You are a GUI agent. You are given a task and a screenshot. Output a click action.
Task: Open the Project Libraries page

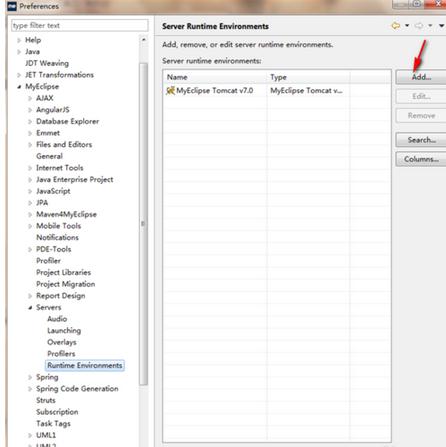pyautogui.click(x=63, y=272)
